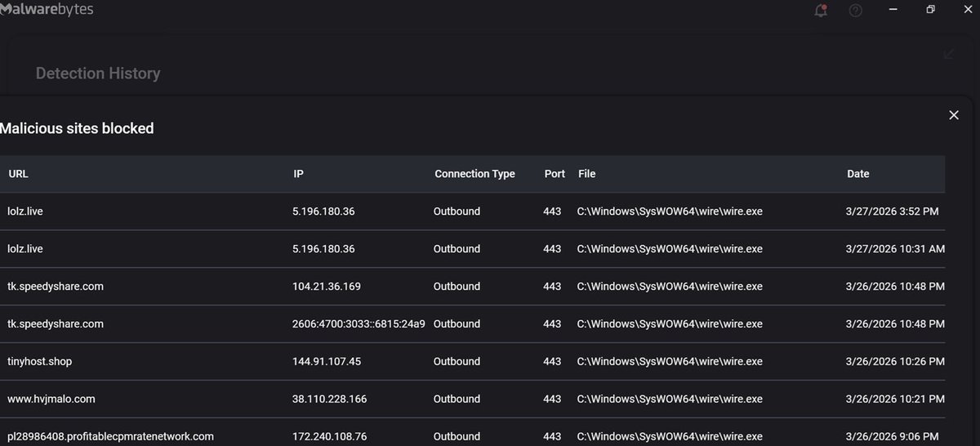Sort by the File column header
Screen dimensions: 980x446
pos(586,174)
